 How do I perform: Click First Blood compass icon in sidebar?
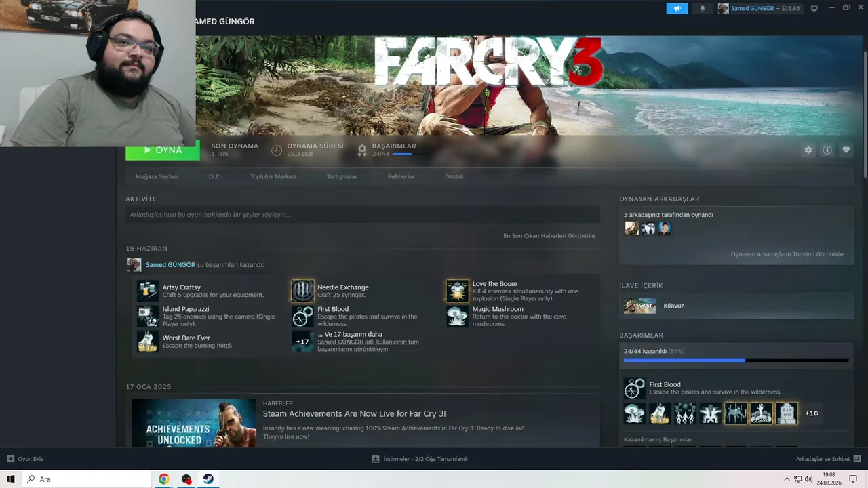click(635, 388)
